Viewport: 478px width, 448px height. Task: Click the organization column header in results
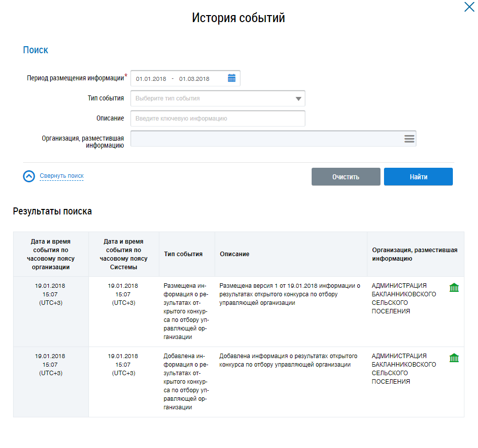pyautogui.click(x=415, y=254)
